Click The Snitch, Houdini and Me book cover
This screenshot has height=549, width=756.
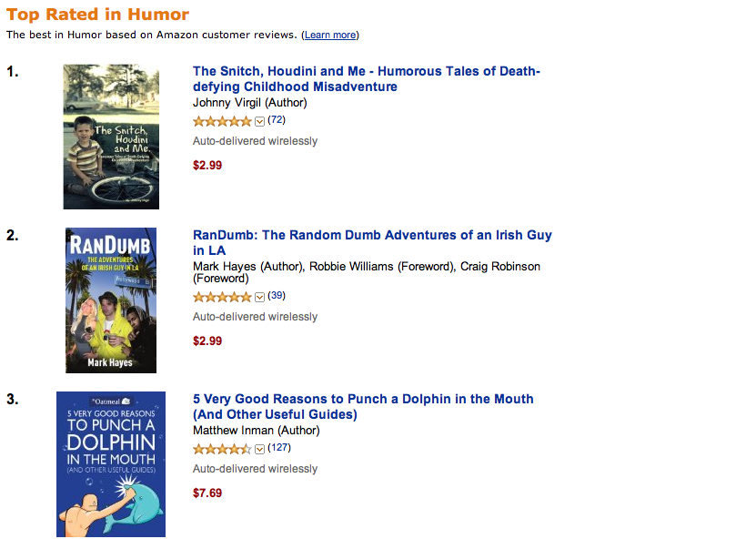pos(111,137)
